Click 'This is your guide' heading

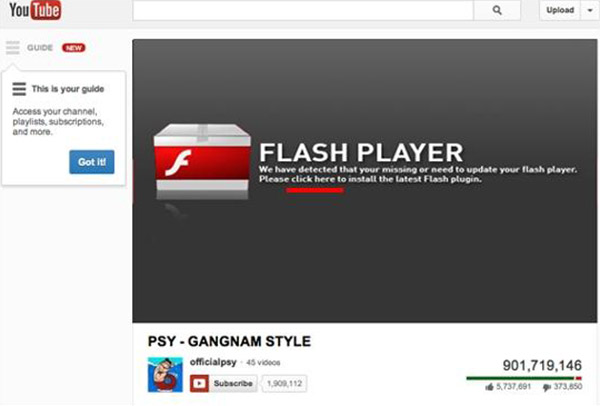[68, 89]
